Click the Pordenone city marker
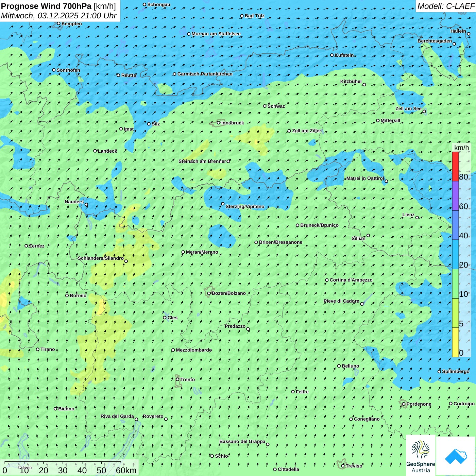Viewport: 476px width, 476px height. pyautogui.click(x=404, y=404)
